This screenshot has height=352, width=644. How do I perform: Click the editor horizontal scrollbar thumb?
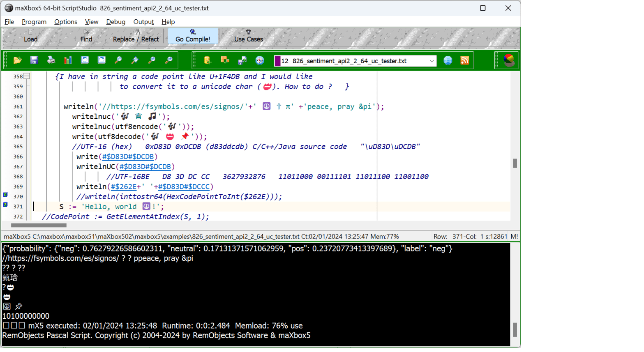(39, 225)
